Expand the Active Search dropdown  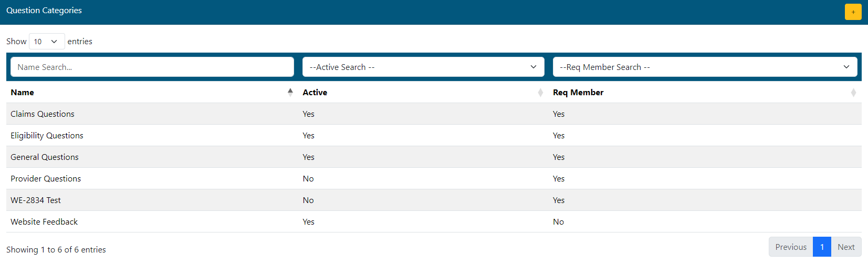[423, 67]
